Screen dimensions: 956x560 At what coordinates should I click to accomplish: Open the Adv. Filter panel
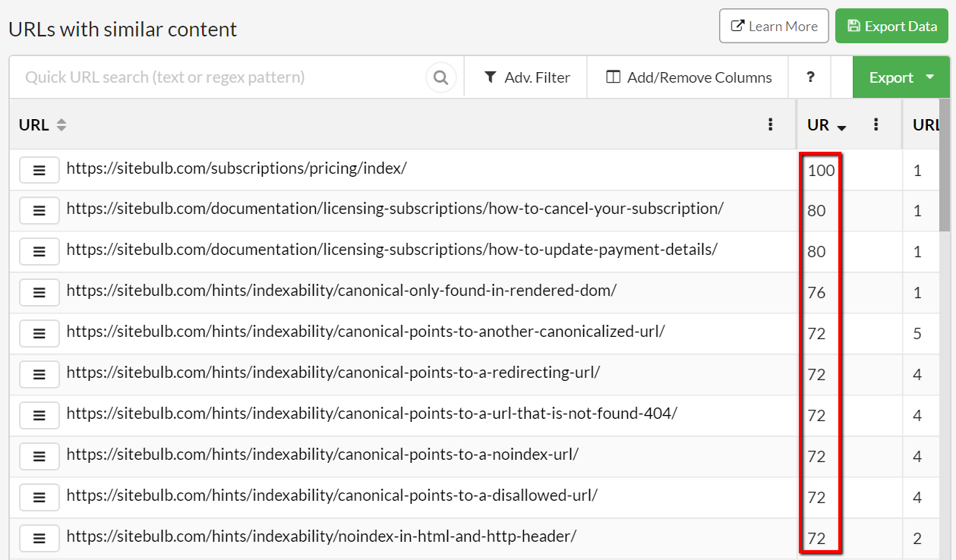click(x=526, y=77)
